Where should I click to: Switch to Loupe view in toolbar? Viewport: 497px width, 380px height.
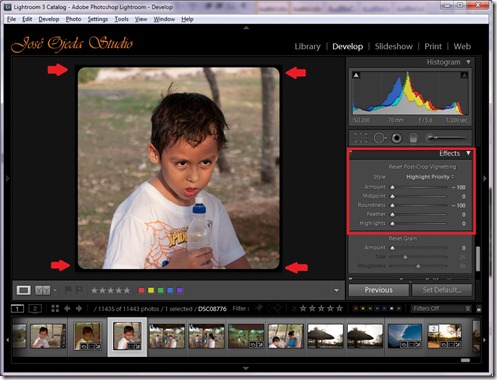pos(24,290)
